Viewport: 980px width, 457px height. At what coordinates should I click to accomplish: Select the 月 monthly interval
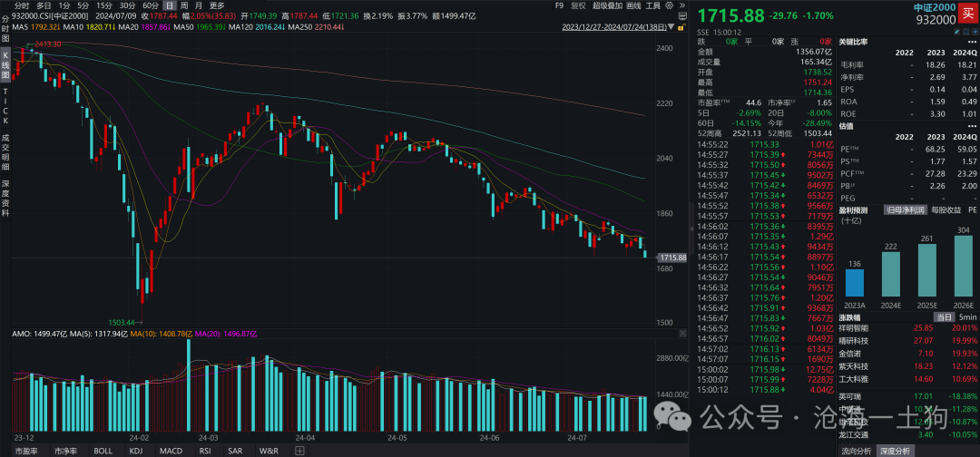(198, 5)
